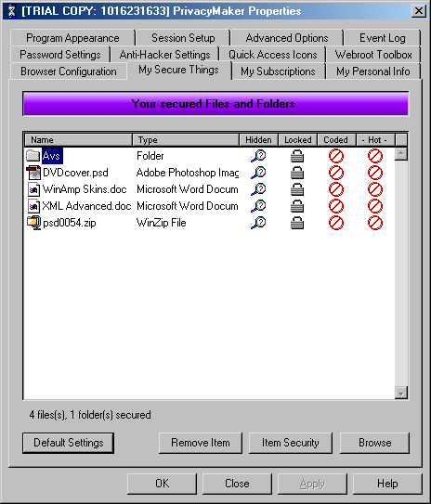Click the Photoshop icon of DVDcover.psd
The height and width of the screenshot is (504, 431).
(x=33, y=173)
